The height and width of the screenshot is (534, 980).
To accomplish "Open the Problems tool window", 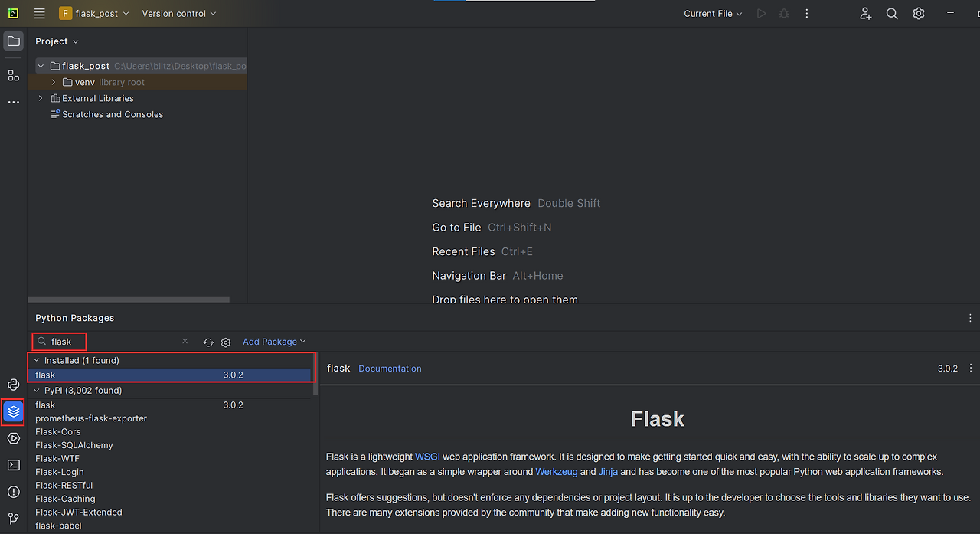I will pos(13,492).
